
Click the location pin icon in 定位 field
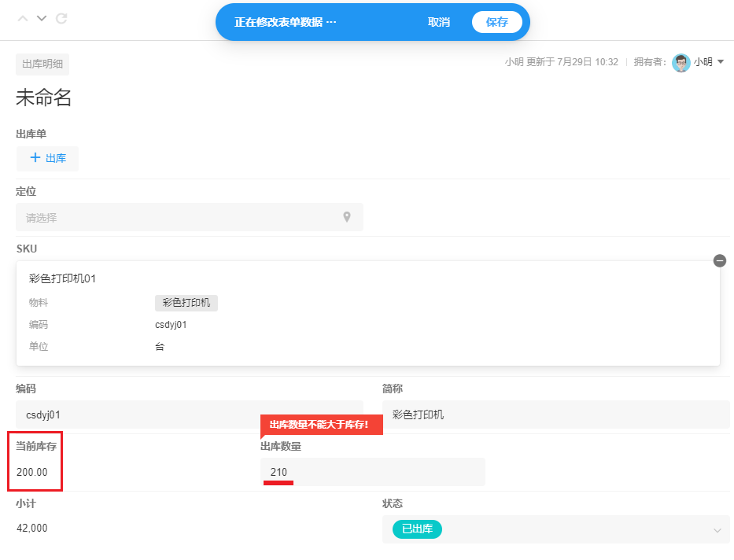346,217
